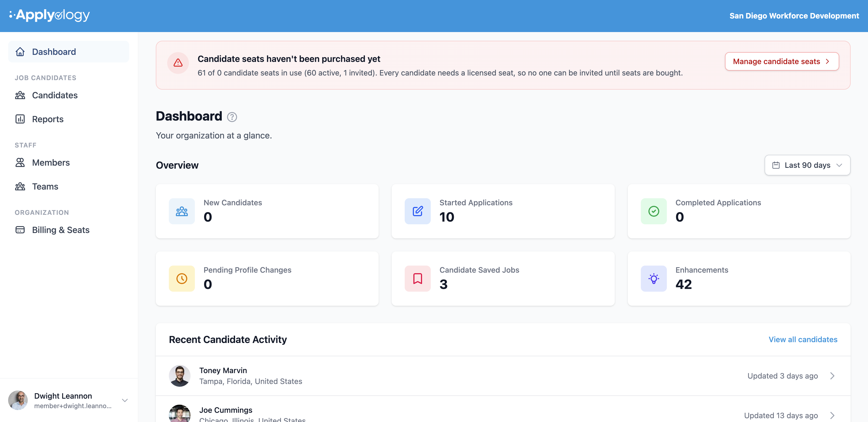Viewport: 868px width, 422px height.
Task: Open Billing & Seats in sidebar
Action: (x=69, y=230)
